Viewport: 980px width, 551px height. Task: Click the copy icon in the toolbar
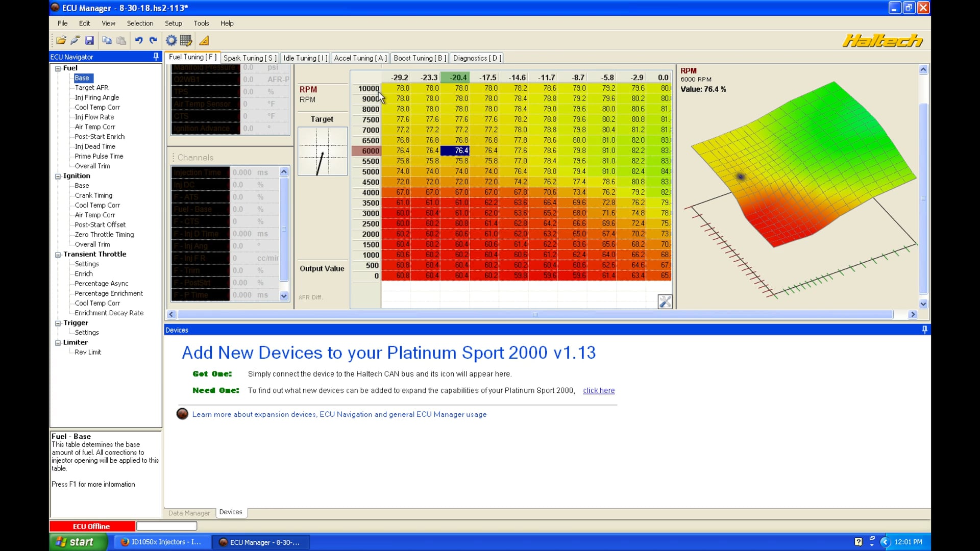coord(107,40)
